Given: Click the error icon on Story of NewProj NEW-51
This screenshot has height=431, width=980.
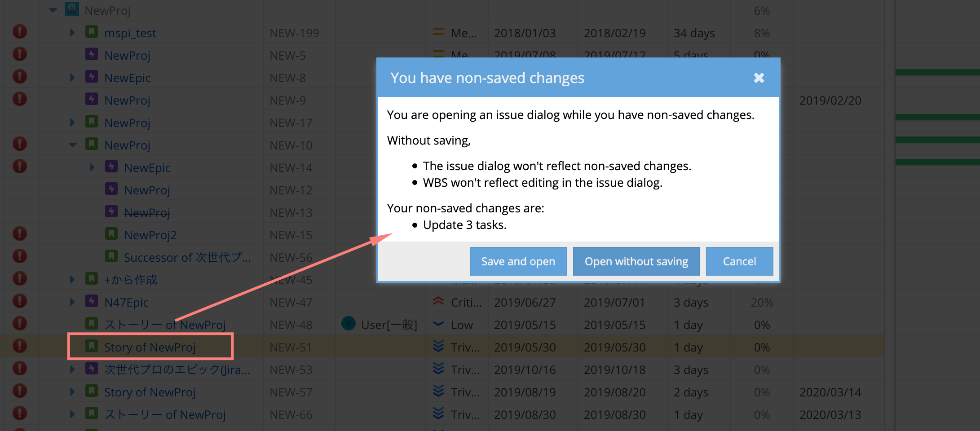Looking at the screenshot, I should point(20,346).
